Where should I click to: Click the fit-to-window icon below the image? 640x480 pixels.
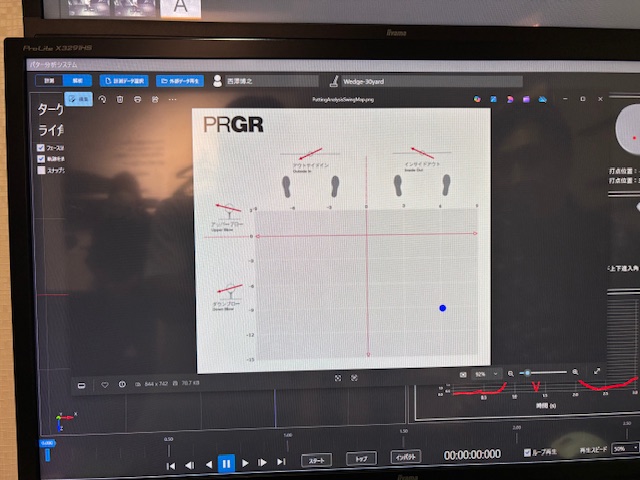click(338, 378)
